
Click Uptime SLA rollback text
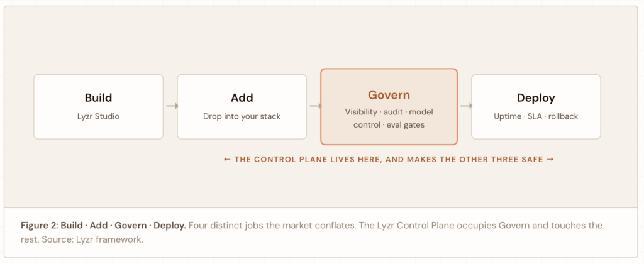coord(536,116)
